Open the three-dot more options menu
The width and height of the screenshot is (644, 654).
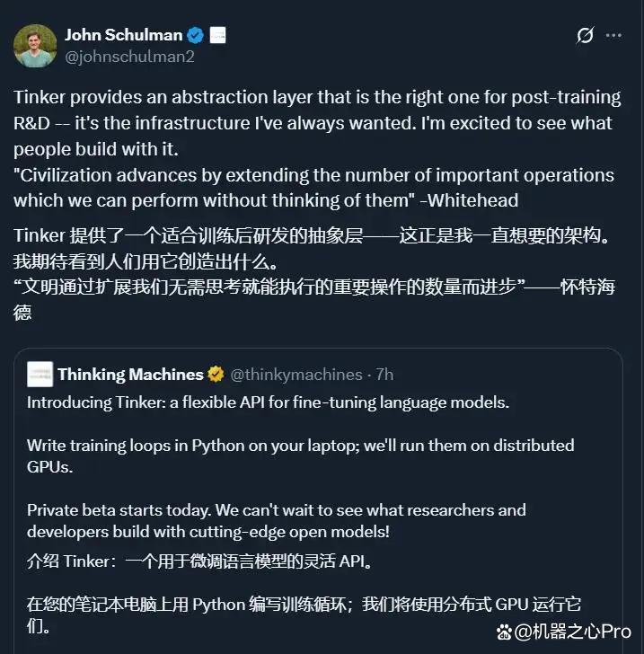click(x=613, y=35)
